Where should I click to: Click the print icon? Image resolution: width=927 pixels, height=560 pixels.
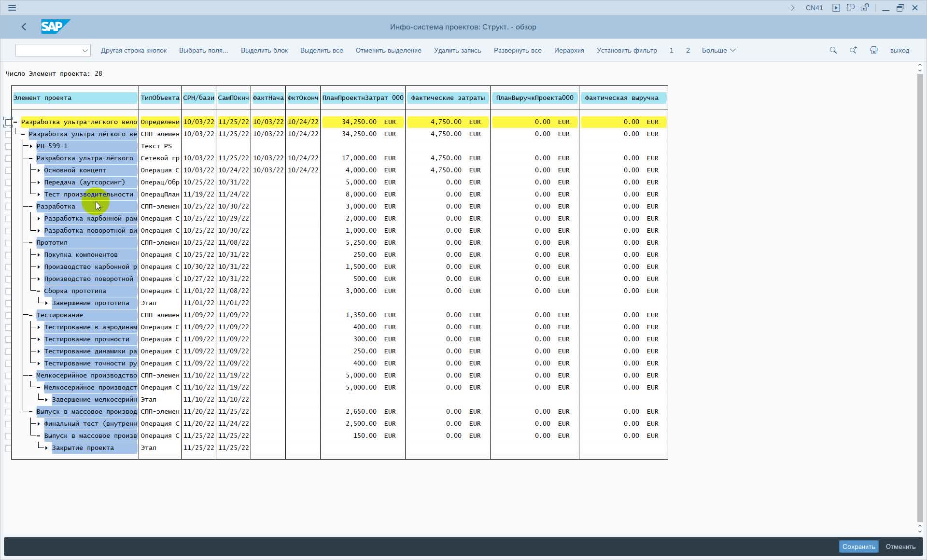coord(873,50)
